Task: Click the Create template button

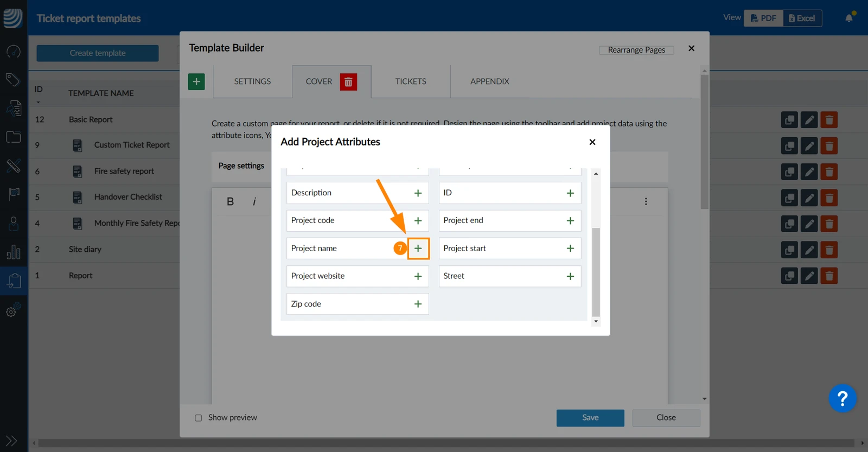Action: (x=98, y=53)
